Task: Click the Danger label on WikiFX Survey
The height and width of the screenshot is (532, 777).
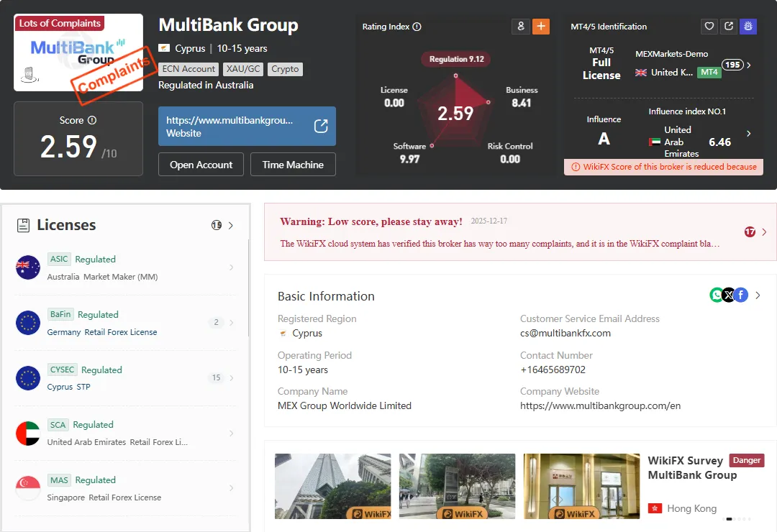Action: (746, 461)
